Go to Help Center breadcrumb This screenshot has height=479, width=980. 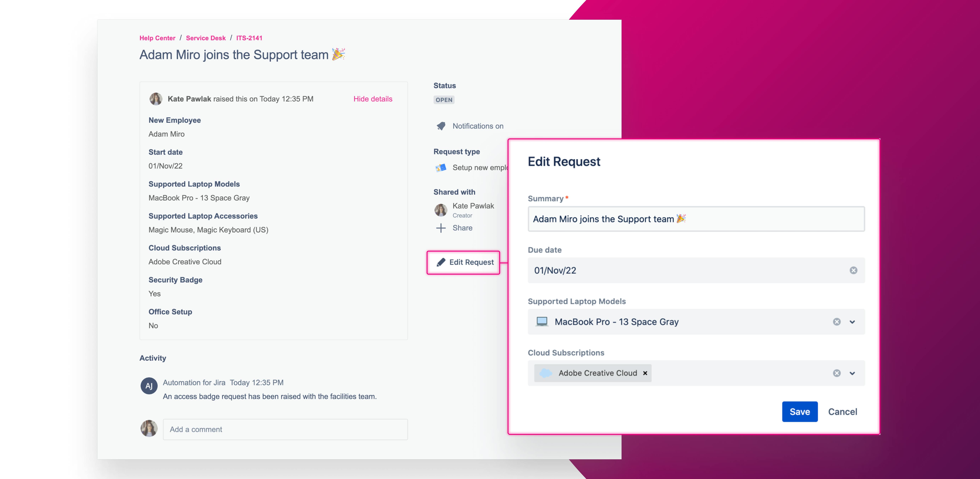coord(157,38)
